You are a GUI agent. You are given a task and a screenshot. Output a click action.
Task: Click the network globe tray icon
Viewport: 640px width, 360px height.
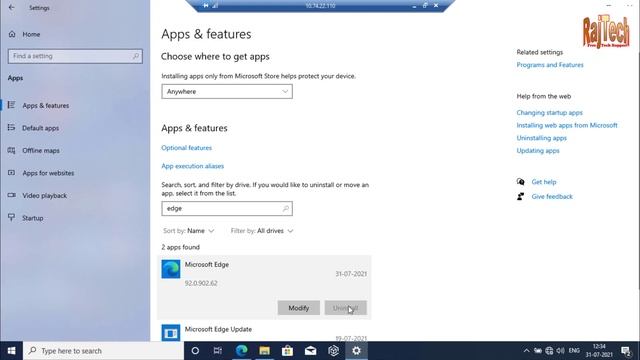pyautogui.click(x=549, y=351)
